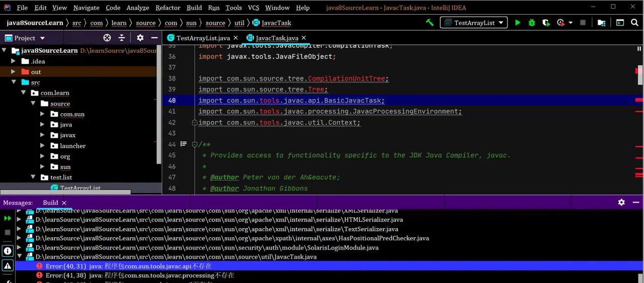This screenshot has height=283, width=644.
Task: Fold the imports block at line 42
Action: [x=194, y=123]
